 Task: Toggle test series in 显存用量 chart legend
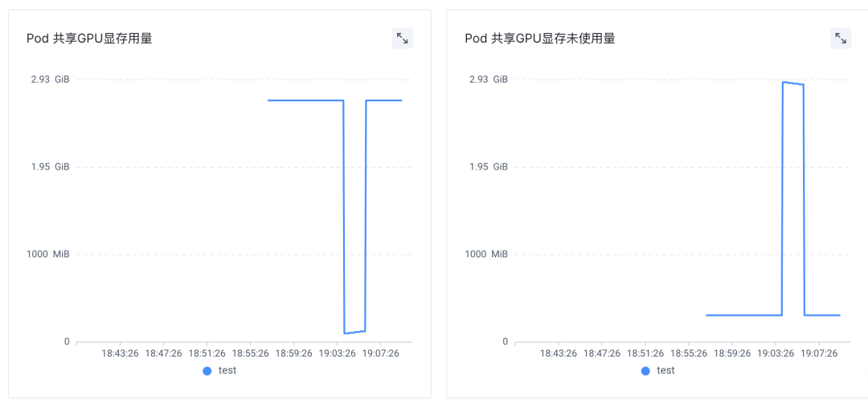click(x=219, y=371)
